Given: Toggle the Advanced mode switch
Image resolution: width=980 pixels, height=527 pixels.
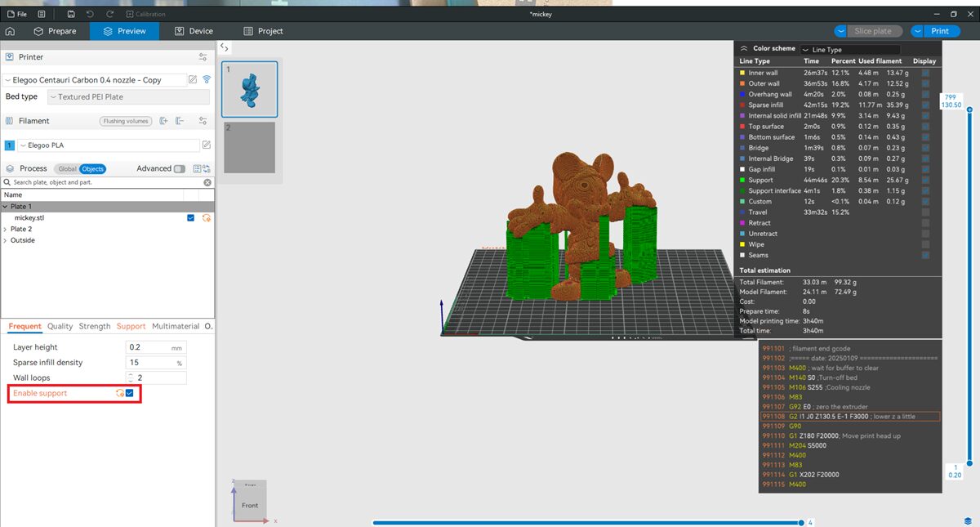Looking at the screenshot, I should click(179, 169).
